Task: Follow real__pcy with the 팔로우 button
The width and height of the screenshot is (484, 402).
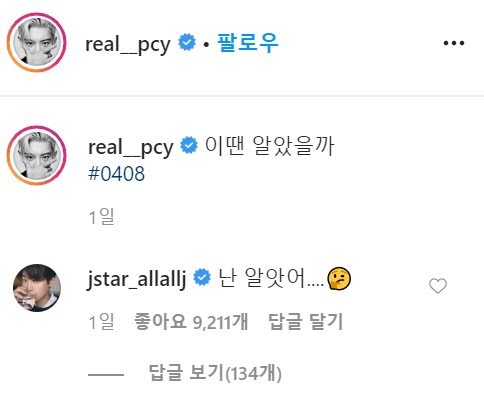Action: tap(248, 43)
